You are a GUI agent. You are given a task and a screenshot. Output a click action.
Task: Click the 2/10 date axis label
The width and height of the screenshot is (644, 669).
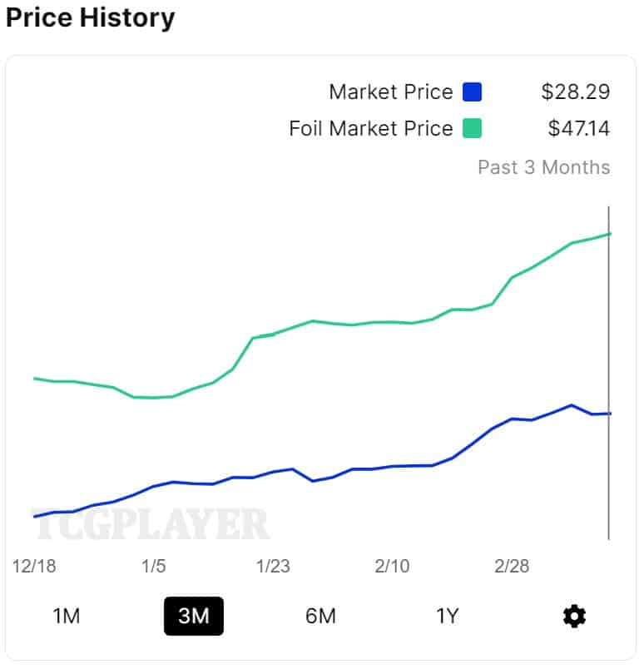click(393, 567)
